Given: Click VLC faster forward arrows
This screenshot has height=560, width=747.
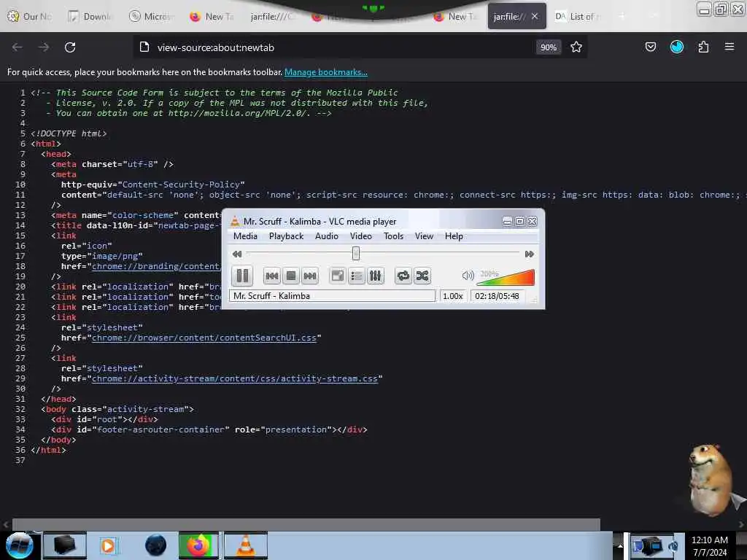Looking at the screenshot, I should (x=529, y=254).
